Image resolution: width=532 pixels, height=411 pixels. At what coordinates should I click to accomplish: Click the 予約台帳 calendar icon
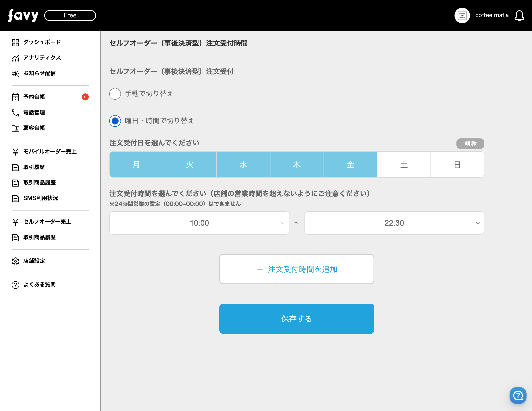pos(15,97)
